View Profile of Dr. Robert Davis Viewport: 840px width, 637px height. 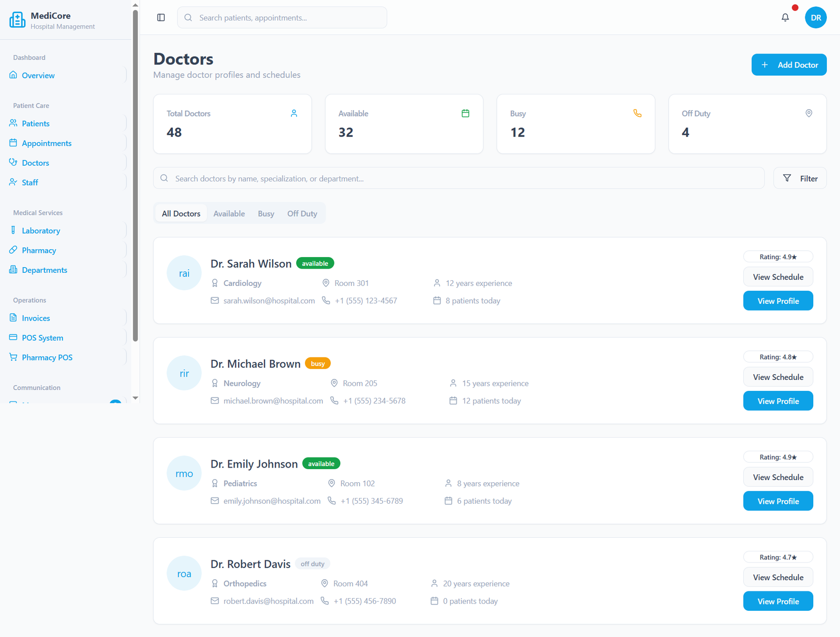point(778,601)
